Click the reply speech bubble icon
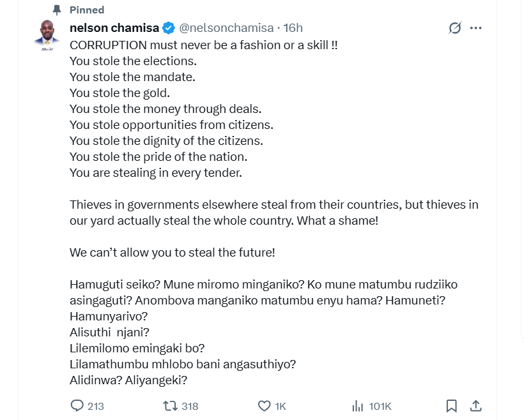The width and height of the screenshot is (524, 420). (x=77, y=406)
